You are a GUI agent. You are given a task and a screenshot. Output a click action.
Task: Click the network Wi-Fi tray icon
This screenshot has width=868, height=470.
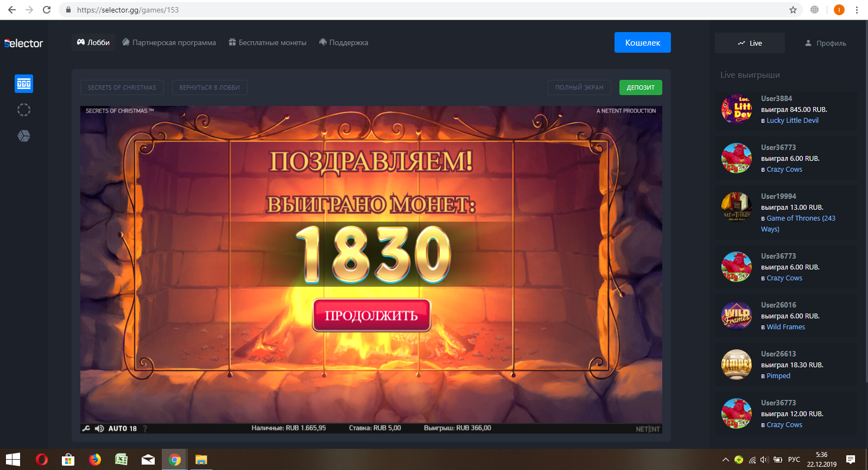(x=752, y=460)
